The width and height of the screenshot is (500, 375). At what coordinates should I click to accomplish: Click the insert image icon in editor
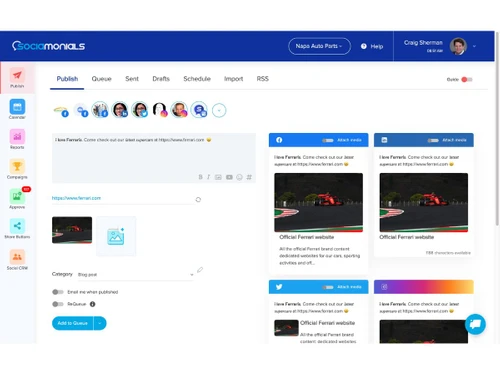tap(218, 177)
